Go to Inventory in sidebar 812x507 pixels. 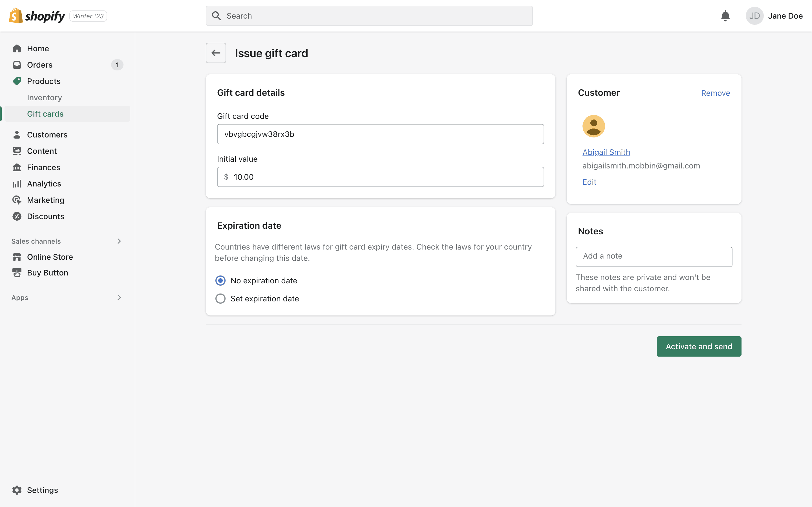point(44,97)
